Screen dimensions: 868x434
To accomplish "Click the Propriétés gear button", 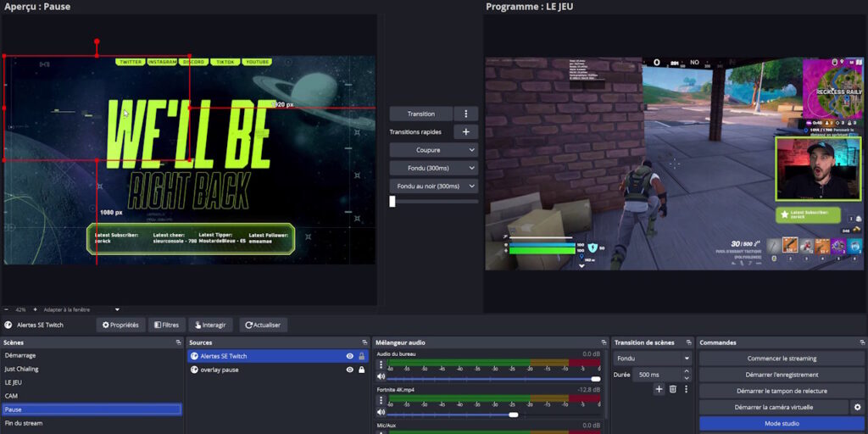I will click(120, 325).
